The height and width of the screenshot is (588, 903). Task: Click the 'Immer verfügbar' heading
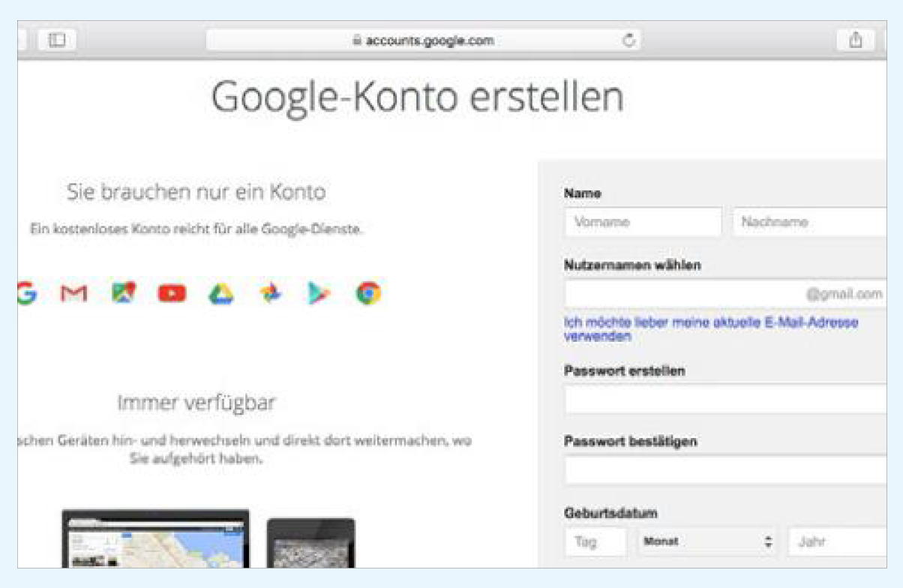click(196, 403)
